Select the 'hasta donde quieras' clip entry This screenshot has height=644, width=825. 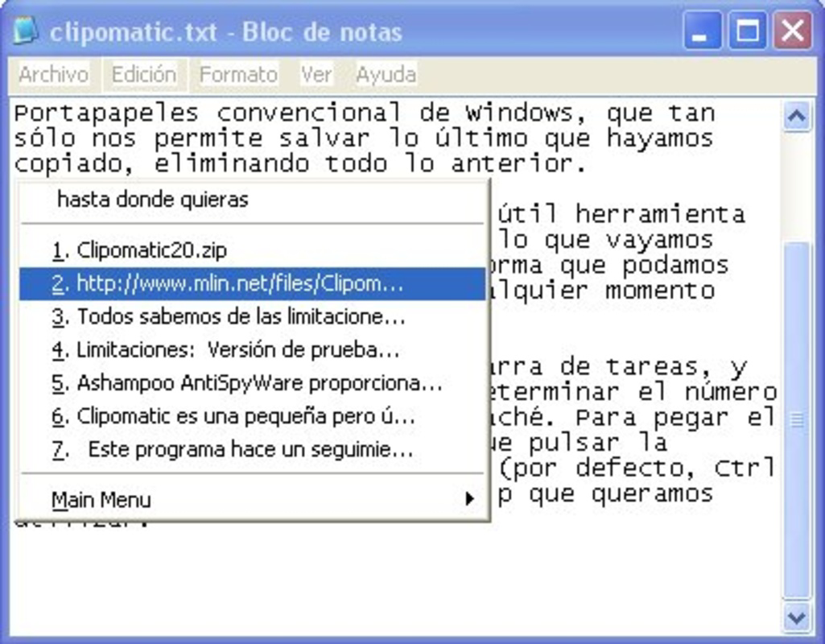click(251, 200)
